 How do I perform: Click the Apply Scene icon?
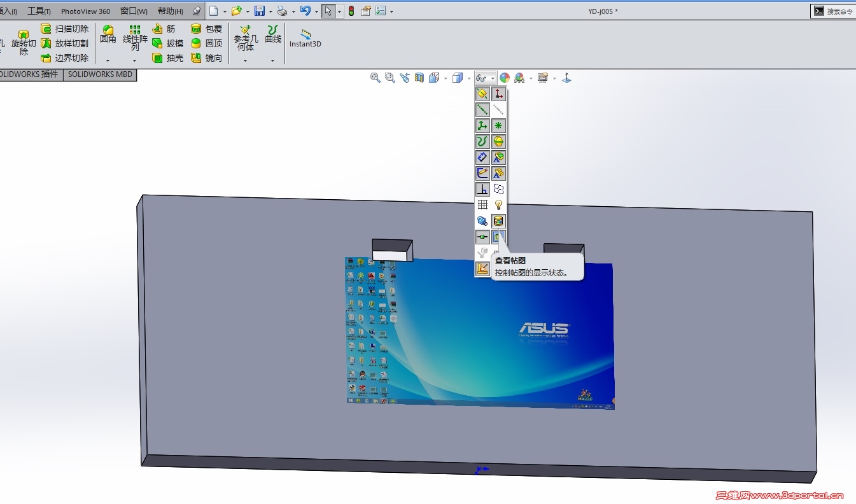click(x=519, y=78)
